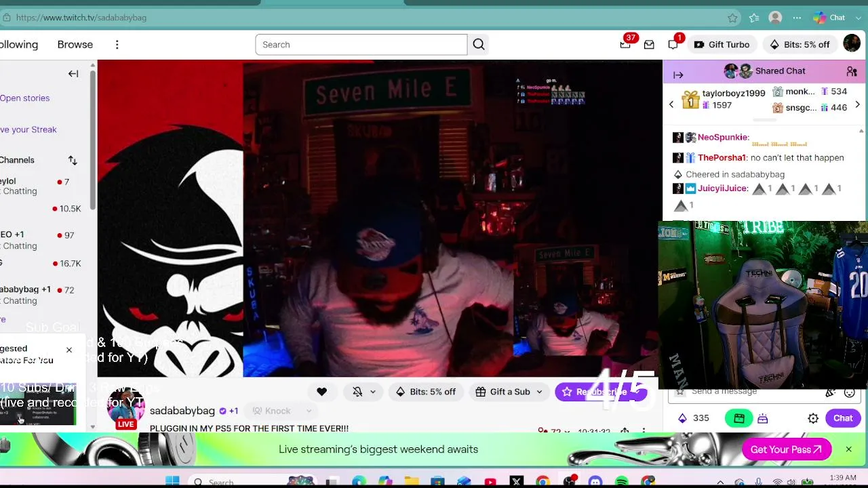
Task: Click the top Bits: 5% off button
Action: tap(800, 45)
